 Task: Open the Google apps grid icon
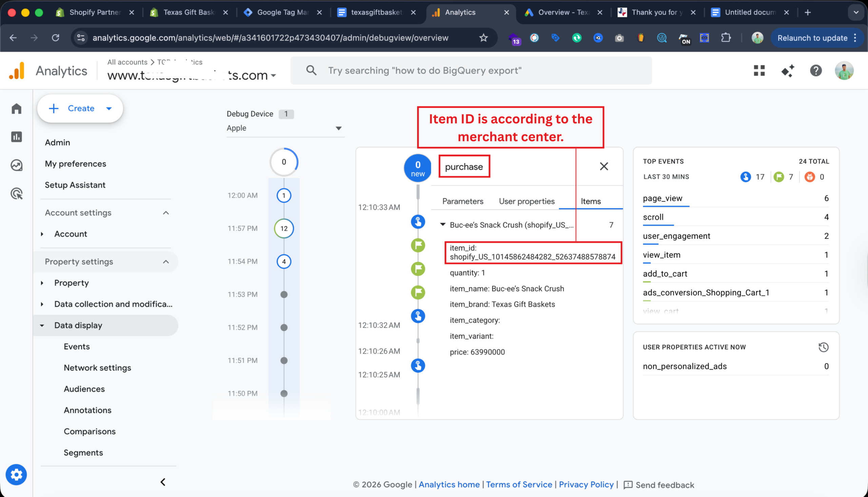(759, 71)
